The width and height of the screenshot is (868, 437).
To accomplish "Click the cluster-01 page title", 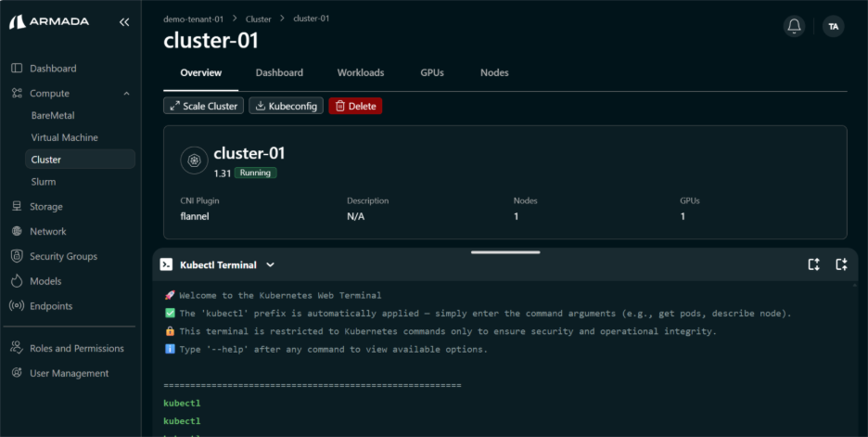I will coord(211,41).
